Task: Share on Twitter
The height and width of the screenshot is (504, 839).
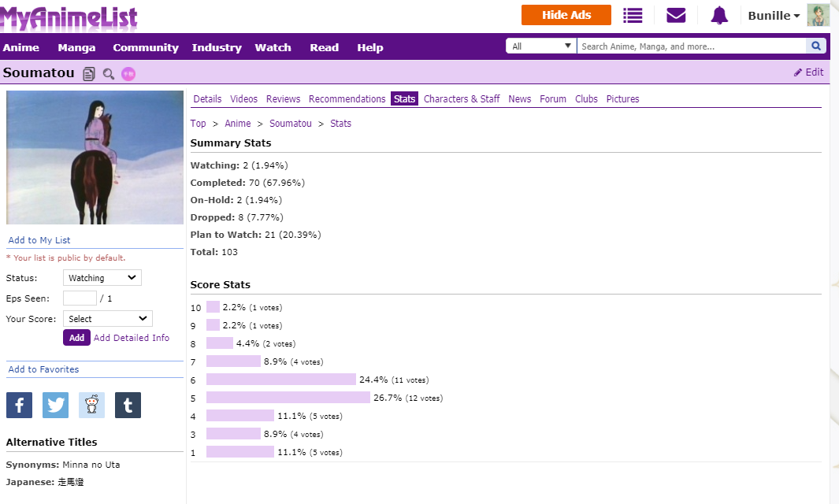Action: (55, 405)
